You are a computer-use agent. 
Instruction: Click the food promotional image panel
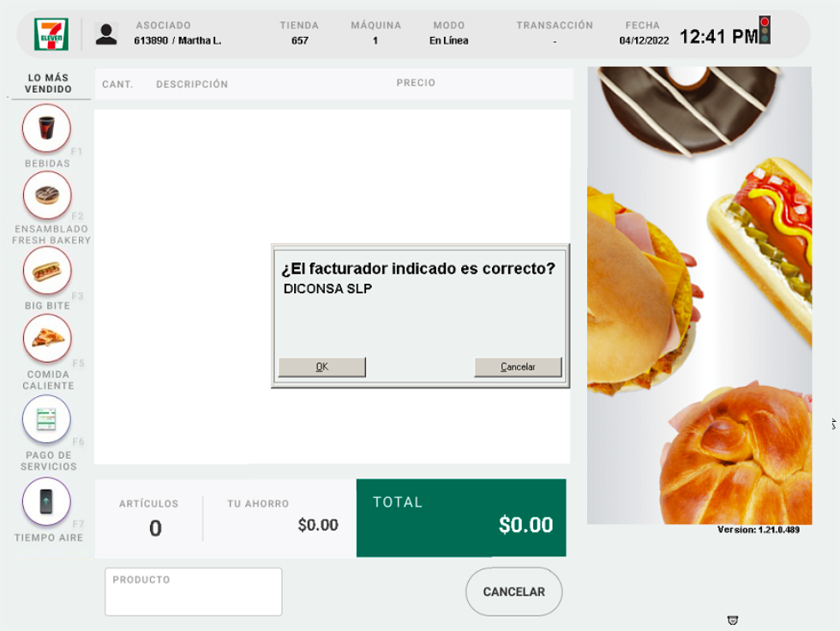(x=699, y=295)
